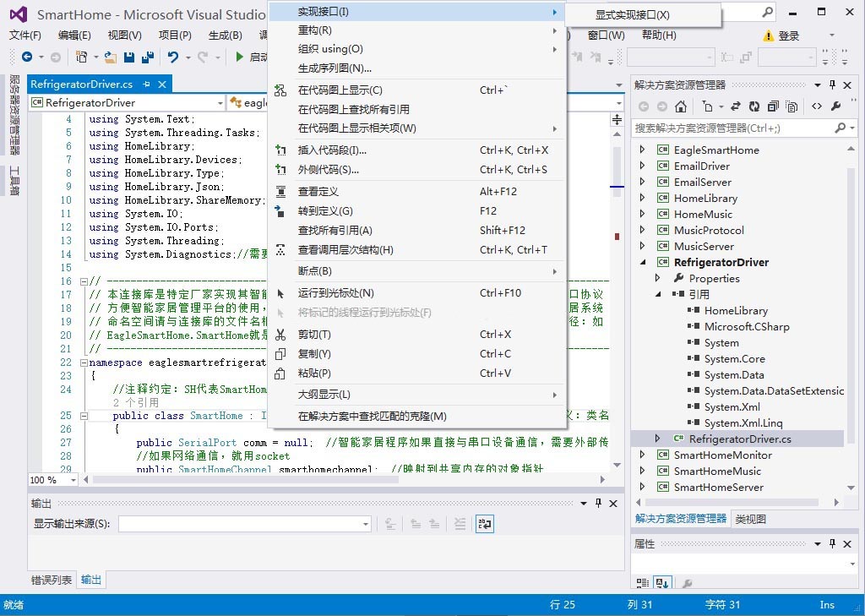The height and width of the screenshot is (616, 865).
Task: Open the Solution Explorer window options dropdown arrow
Action: pyautogui.click(x=818, y=84)
